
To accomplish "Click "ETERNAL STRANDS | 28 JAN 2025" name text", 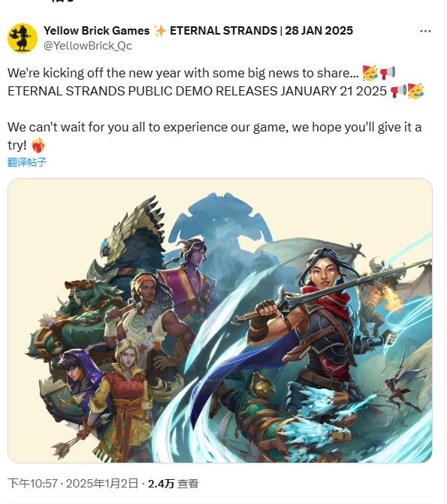I will pyautogui.click(x=261, y=31).
